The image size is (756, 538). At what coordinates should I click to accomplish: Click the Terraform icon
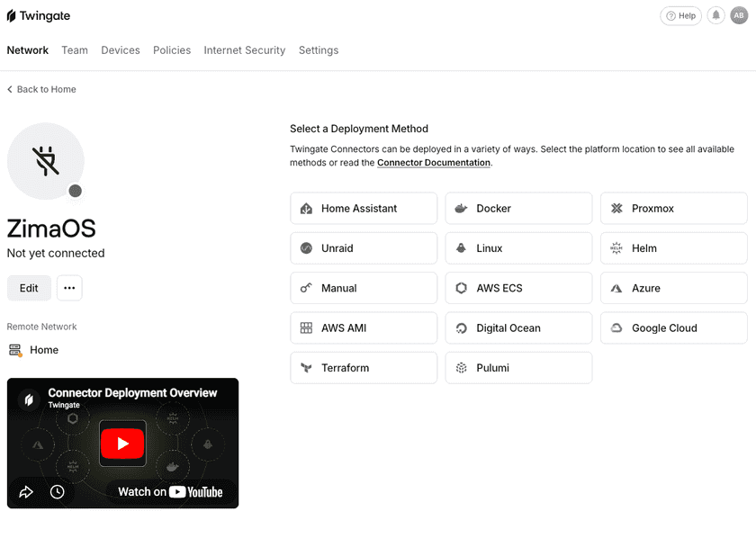(x=306, y=368)
